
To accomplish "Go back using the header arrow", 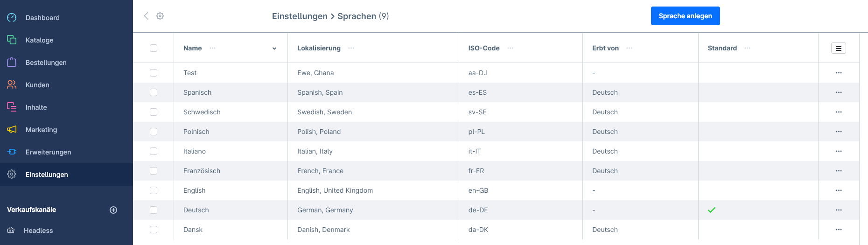I will pos(146,16).
